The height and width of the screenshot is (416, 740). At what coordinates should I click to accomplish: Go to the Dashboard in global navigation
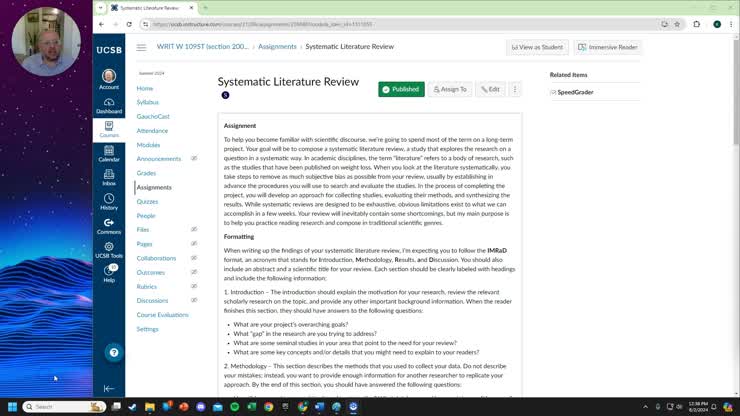(109, 106)
